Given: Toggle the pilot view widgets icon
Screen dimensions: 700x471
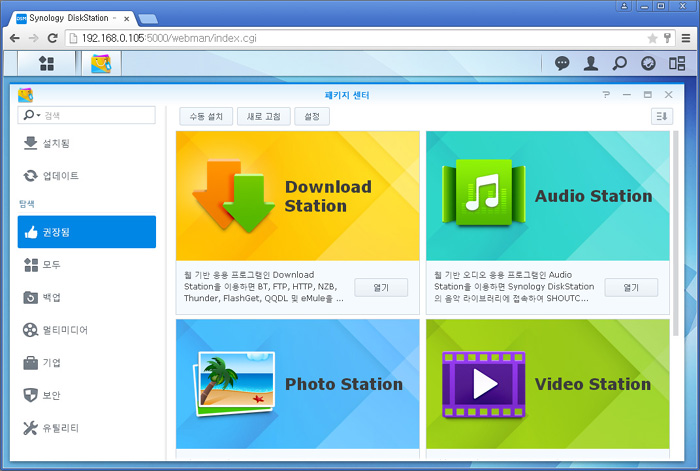Looking at the screenshot, I should (677, 63).
